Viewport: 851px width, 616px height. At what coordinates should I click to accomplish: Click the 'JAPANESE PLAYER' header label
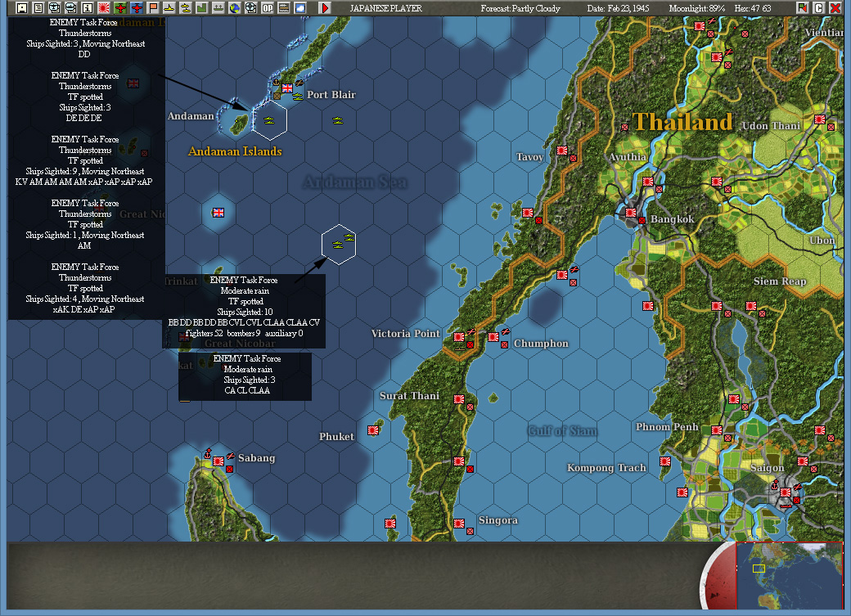pyautogui.click(x=386, y=8)
